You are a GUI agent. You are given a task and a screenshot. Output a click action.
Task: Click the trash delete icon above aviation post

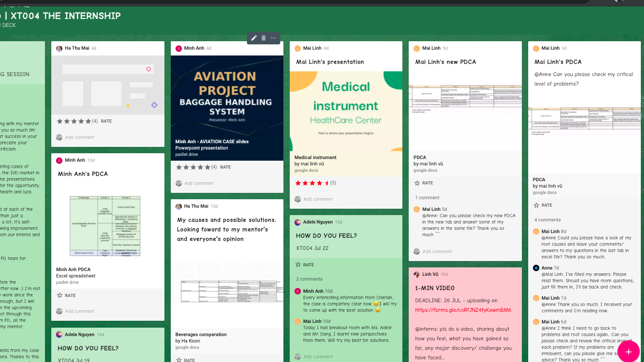click(x=263, y=38)
